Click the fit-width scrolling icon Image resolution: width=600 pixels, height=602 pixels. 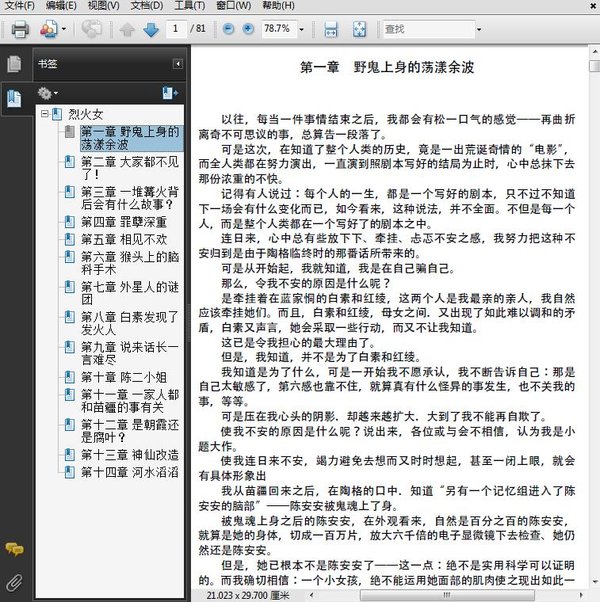pyautogui.click(x=331, y=29)
